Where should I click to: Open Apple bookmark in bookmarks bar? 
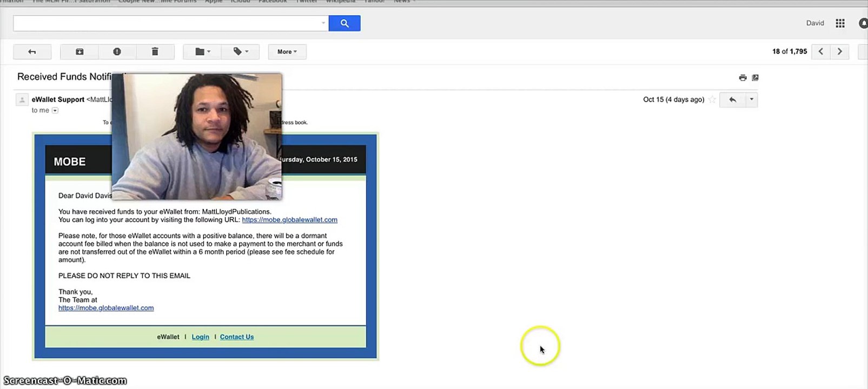(x=214, y=2)
